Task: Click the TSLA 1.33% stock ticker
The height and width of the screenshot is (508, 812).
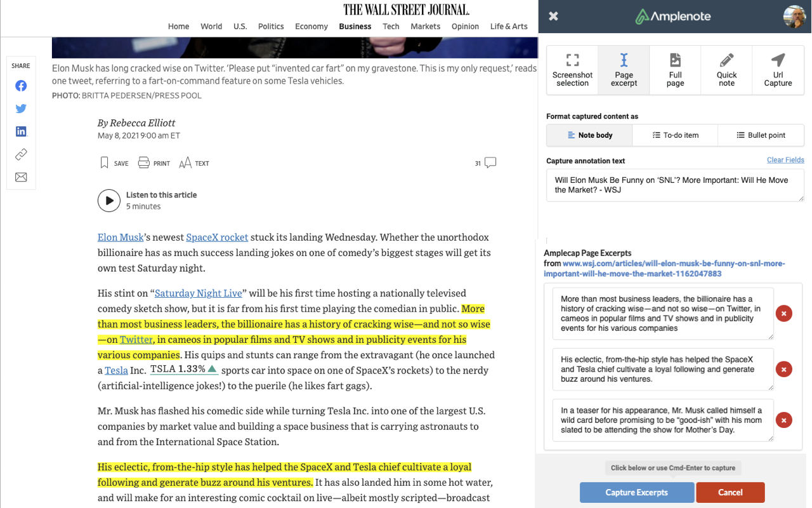Action: 185,369
